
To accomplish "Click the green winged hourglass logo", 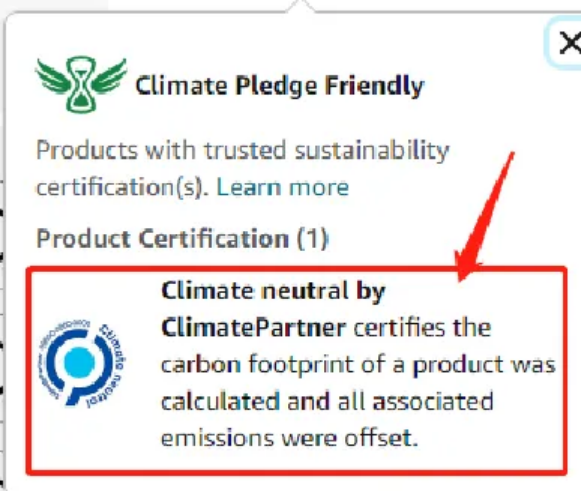I will click(x=81, y=84).
